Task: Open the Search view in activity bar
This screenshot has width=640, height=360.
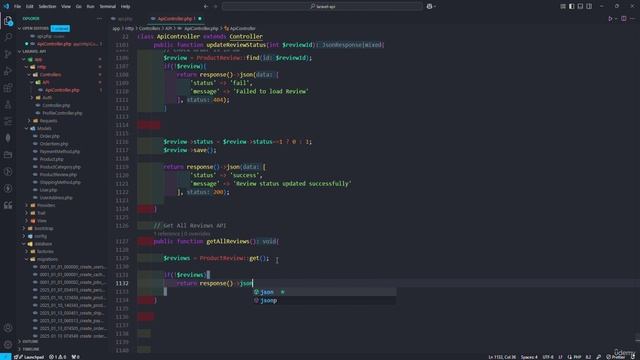Action: coord(8,37)
